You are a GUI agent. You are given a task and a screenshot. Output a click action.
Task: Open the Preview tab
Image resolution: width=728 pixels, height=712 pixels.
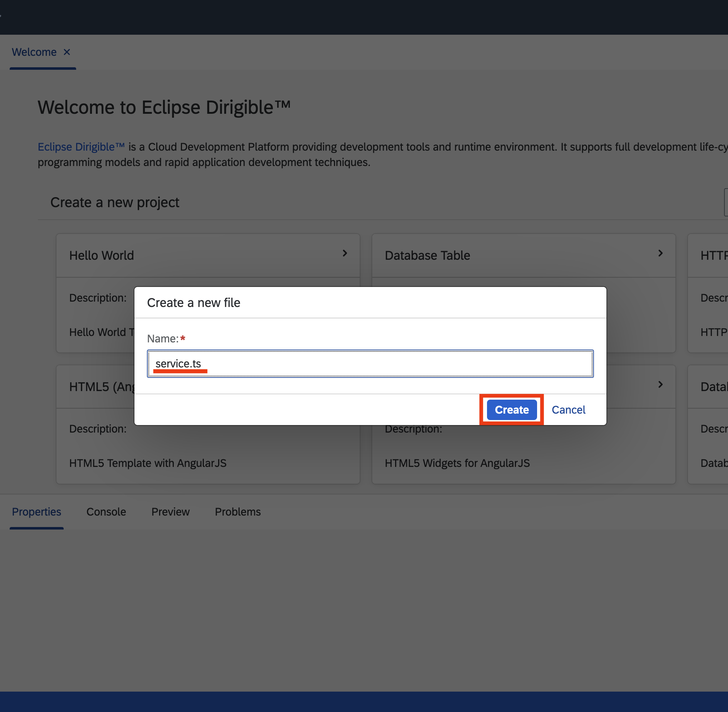[x=171, y=511]
